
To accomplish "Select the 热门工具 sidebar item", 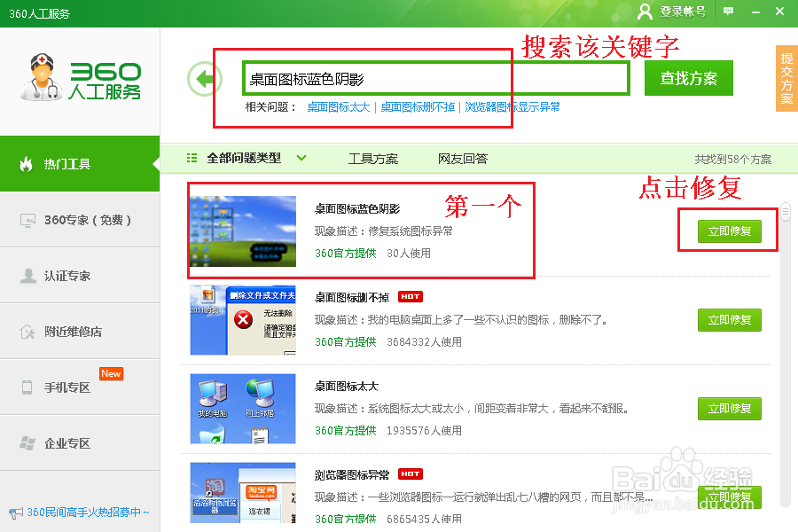I will tap(80, 164).
